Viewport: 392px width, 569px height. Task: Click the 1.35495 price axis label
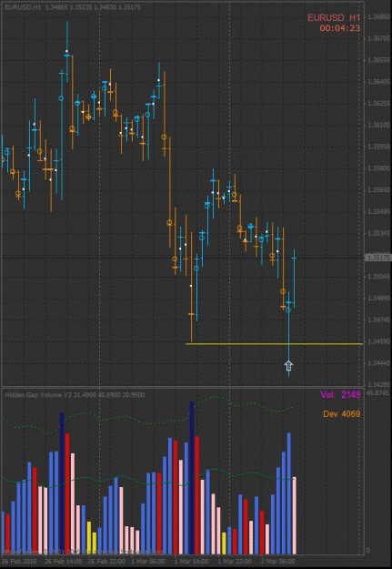coord(378,211)
